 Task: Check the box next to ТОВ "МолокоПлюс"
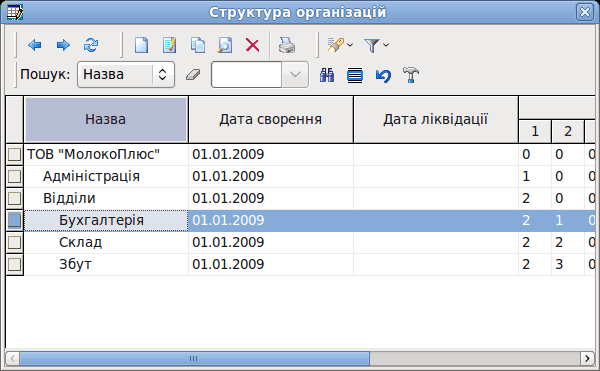[x=15, y=155]
